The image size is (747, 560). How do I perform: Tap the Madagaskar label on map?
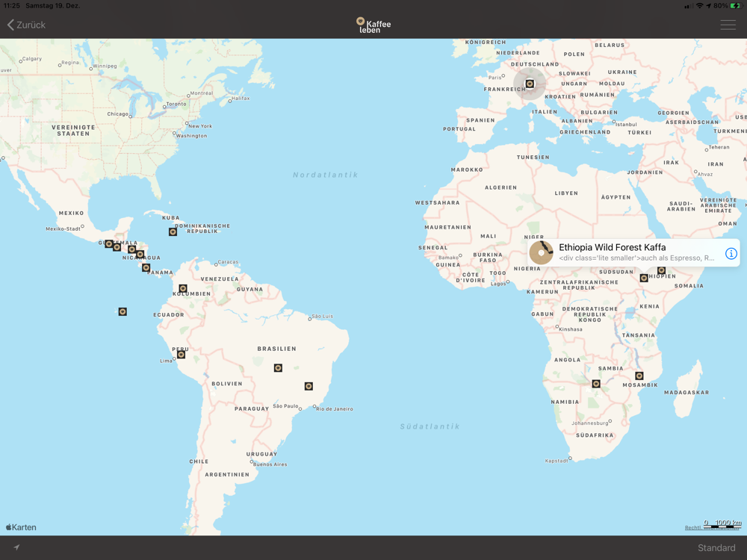pos(686,393)
